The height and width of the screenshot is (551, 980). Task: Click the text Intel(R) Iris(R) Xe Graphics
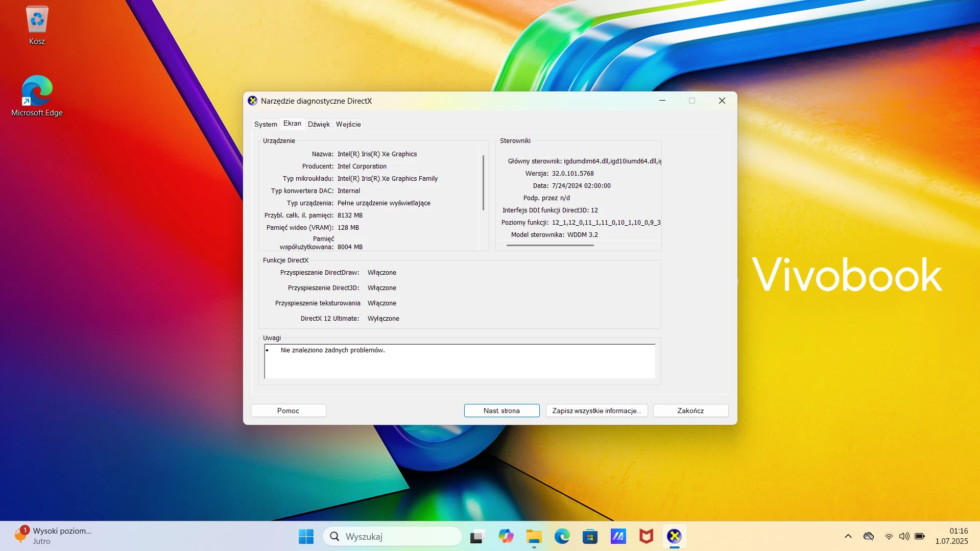coord(377,154)
